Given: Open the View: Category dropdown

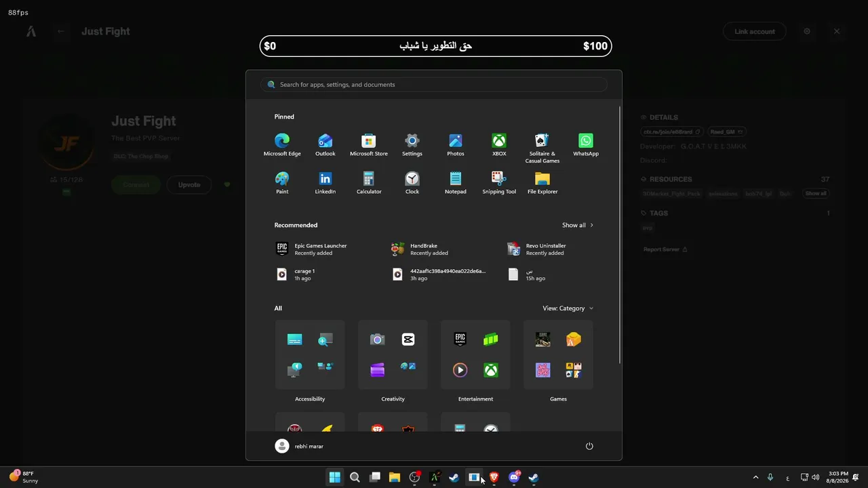Looking at the screenshot, I should click(x=568, y=308).
